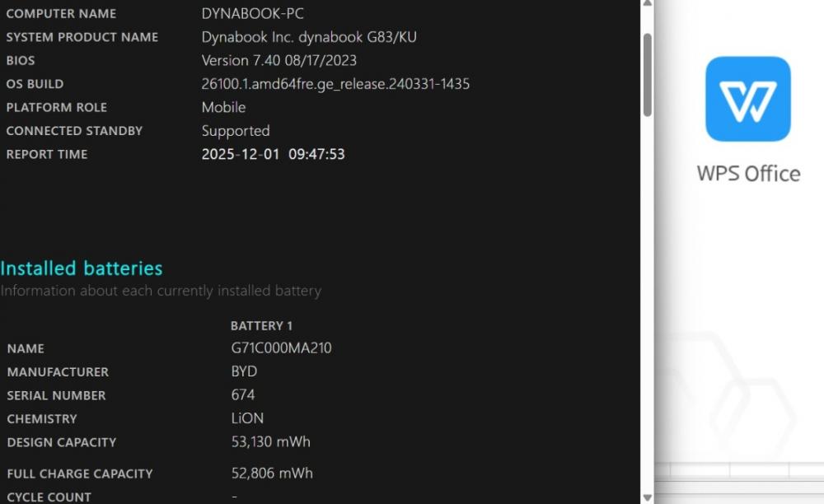Click the 'Information about each currently installed battery' subtitle
This screenshot has width=824, height=504.
point(161,291)
